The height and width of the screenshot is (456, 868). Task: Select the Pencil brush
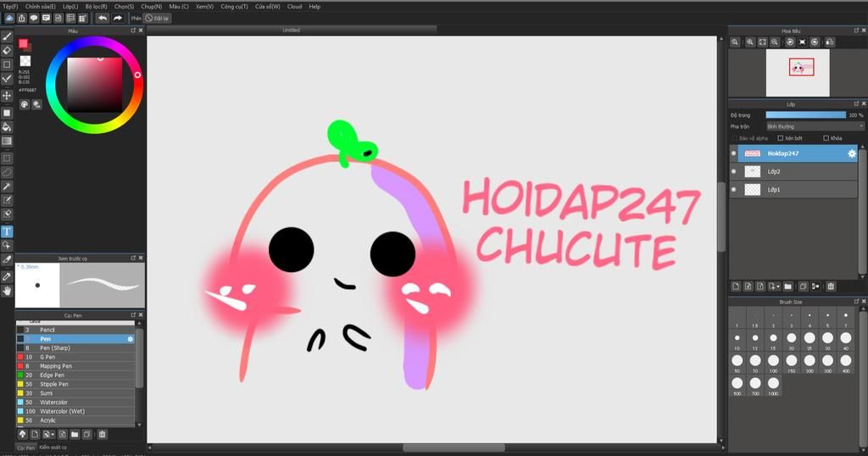[x=75, y=330]
